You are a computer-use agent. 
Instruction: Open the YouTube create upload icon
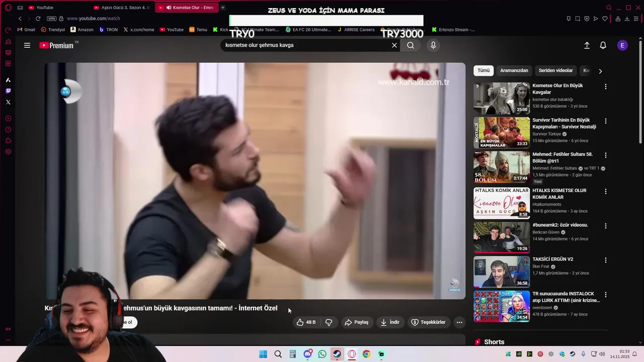587,45
